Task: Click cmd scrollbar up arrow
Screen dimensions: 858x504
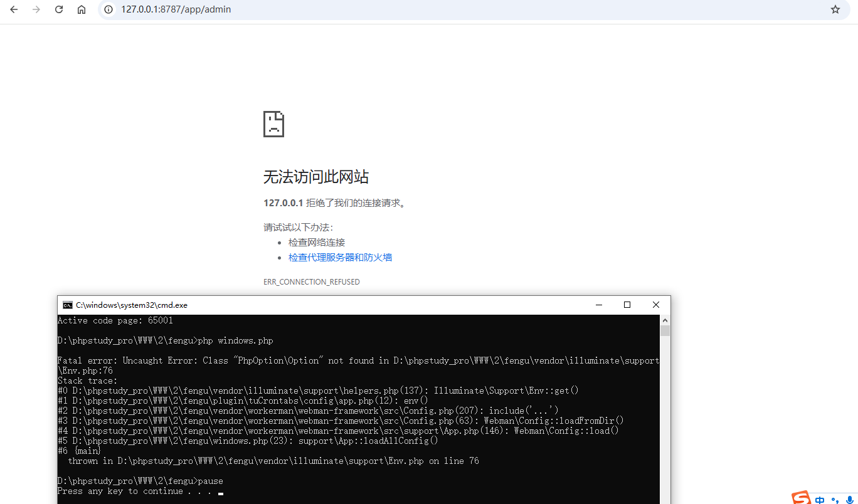Action: pos(665,320)
